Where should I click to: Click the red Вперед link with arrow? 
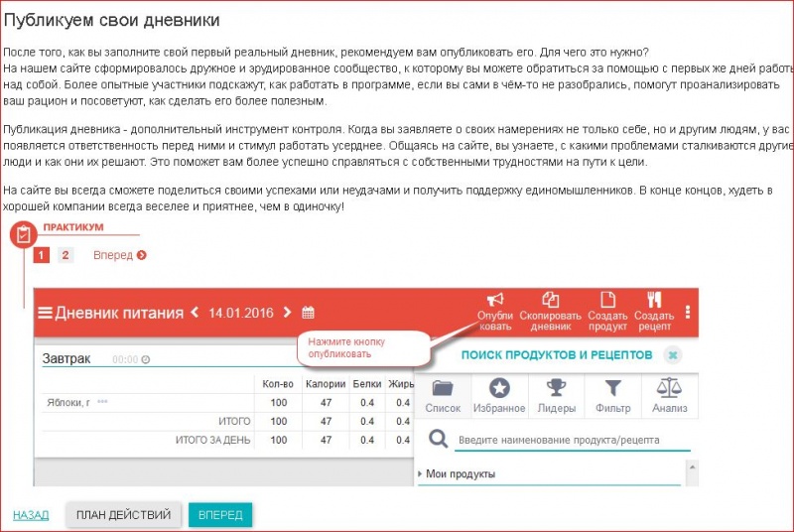pos(120,255)
